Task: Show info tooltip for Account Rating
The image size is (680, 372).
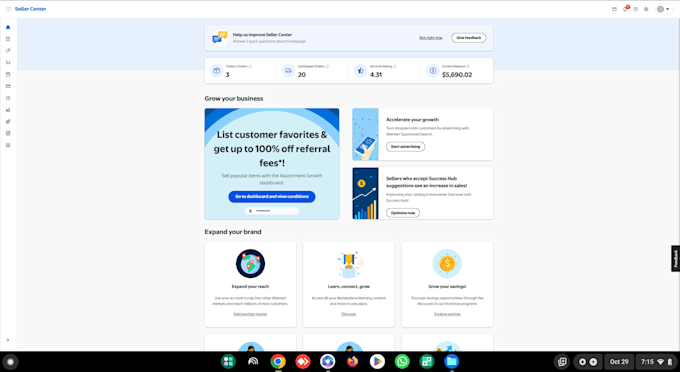Action: 395,66
